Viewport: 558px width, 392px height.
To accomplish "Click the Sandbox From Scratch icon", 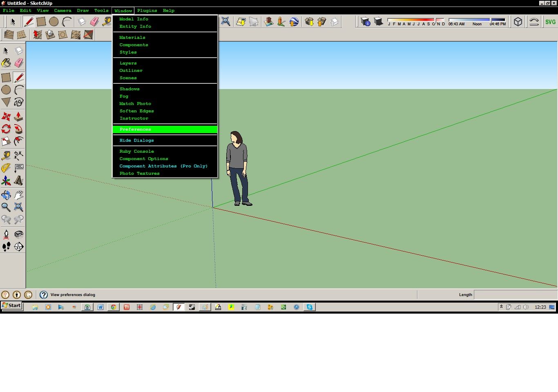I will click(22, 35).
